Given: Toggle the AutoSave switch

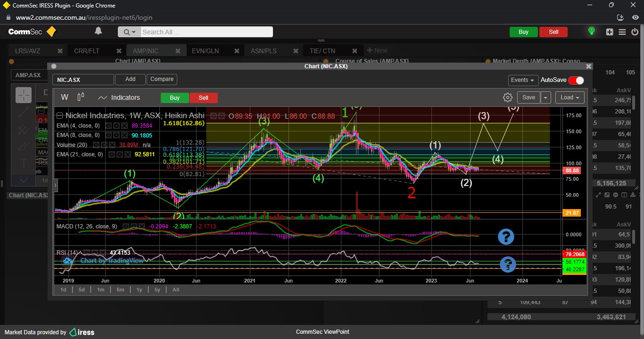Looking at the screenshot, I should 576,80.
